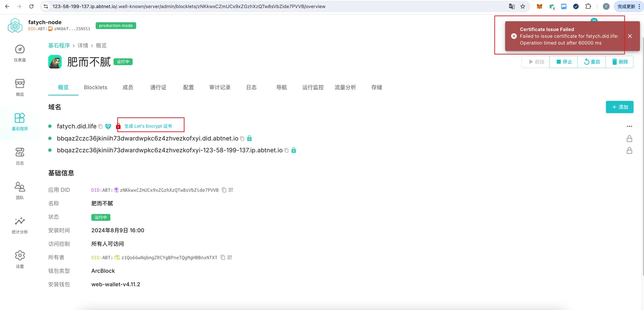Click the 所有人可访问 access control value
This screenshot has height=310, width=644.
click(107, 244)
